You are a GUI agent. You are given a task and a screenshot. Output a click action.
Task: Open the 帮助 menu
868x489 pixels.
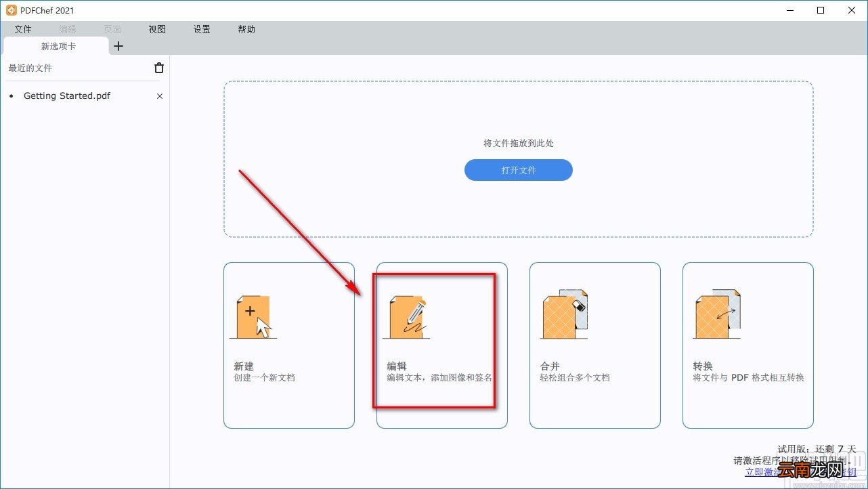tap(246, 29)
